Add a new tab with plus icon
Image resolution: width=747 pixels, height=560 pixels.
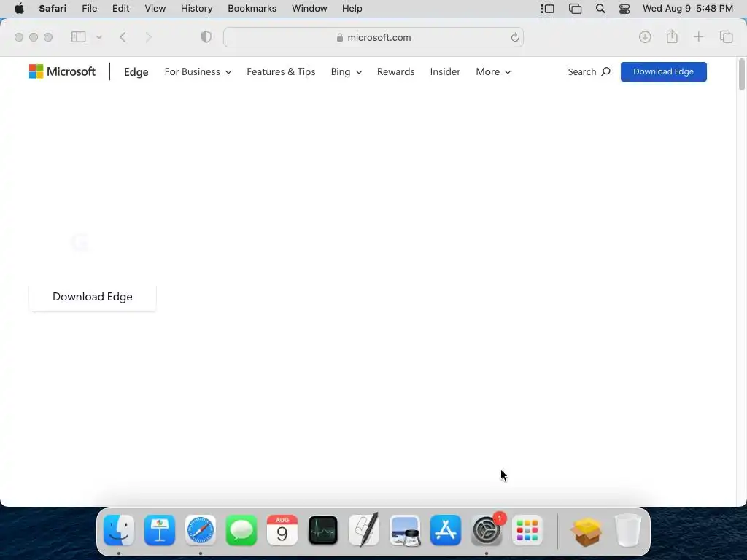[698, 36]
